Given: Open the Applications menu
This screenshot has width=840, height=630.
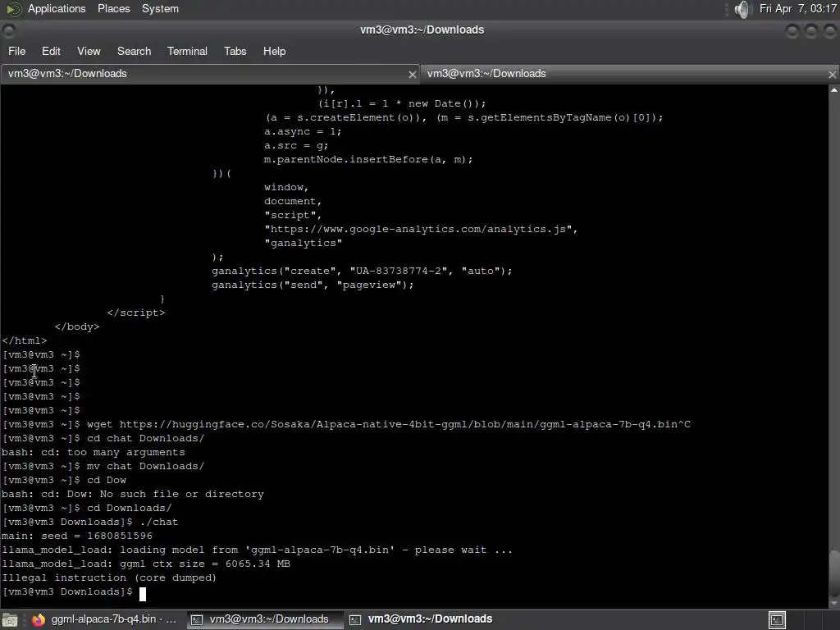Looking at the screenshot, I should [57, 8].
